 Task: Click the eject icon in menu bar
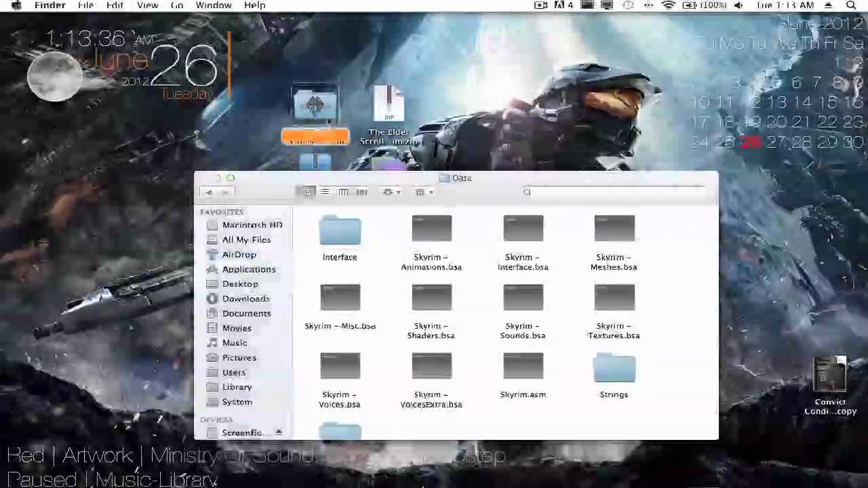coord(829,5)
